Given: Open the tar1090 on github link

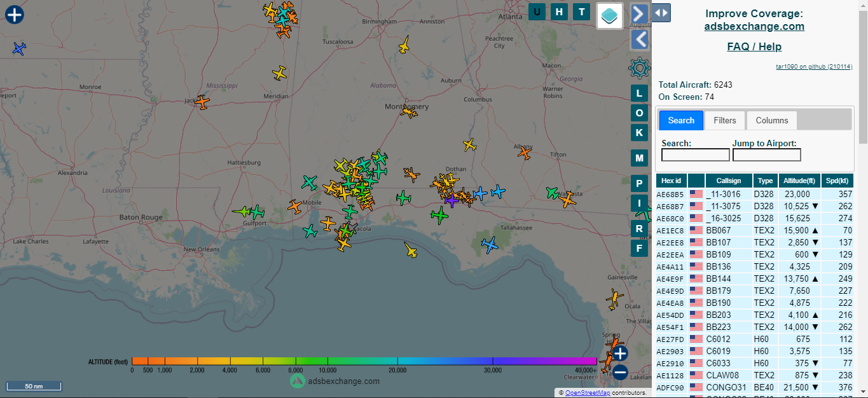Looking at the screenshot, I should pos(814,66).
